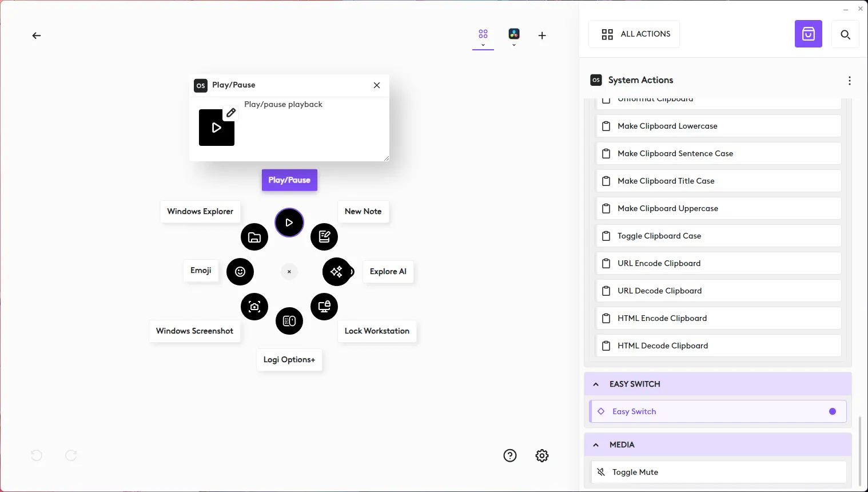Click the Explore AI sparkle icon
868x492 pixels.
(336, 272)
